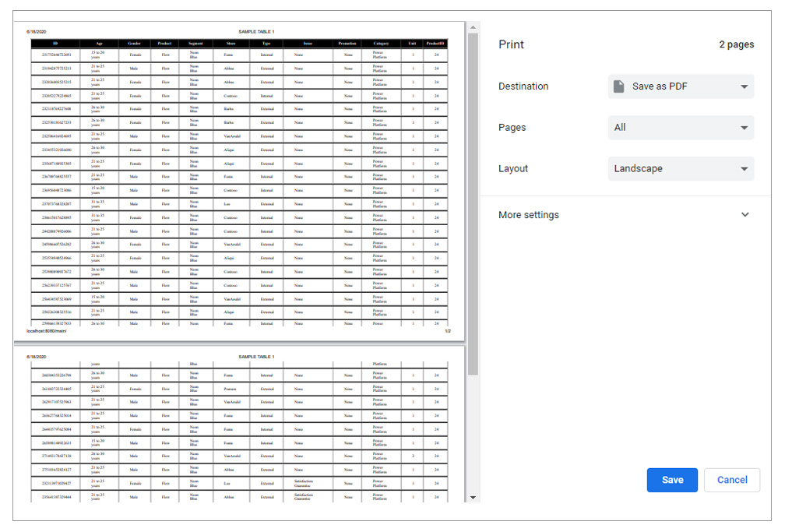Image resolution: width=785 pixels, height=532 pixels.
Task: Click the Store column header
Action: [231, 44]
